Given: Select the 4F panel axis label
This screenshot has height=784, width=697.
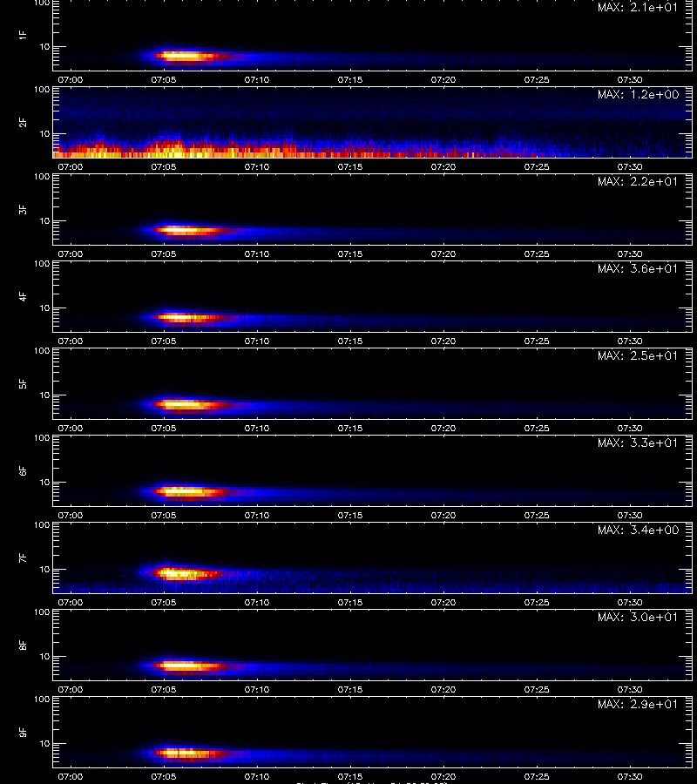Looking at the screenshot, I should [x=22, y=296].
